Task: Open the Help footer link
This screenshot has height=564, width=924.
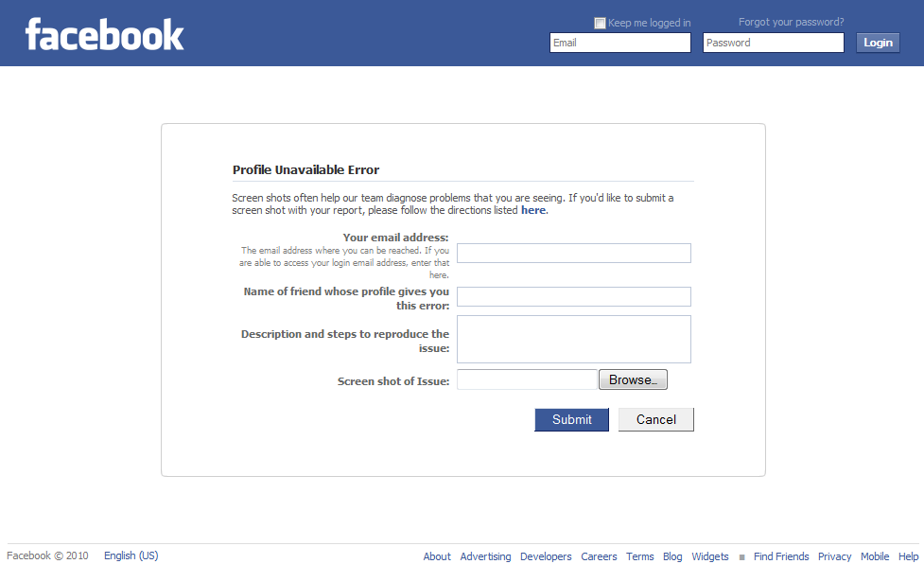Action: 908,556
